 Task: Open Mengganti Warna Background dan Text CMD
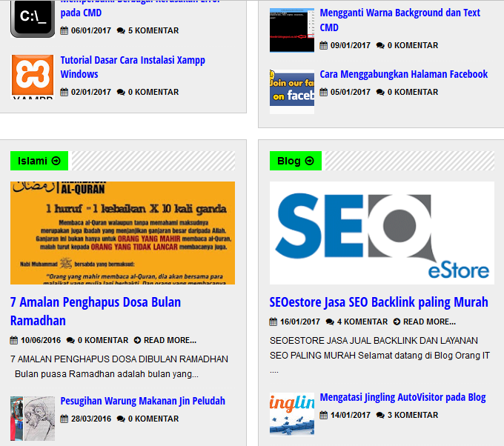(x=399, y=20)
